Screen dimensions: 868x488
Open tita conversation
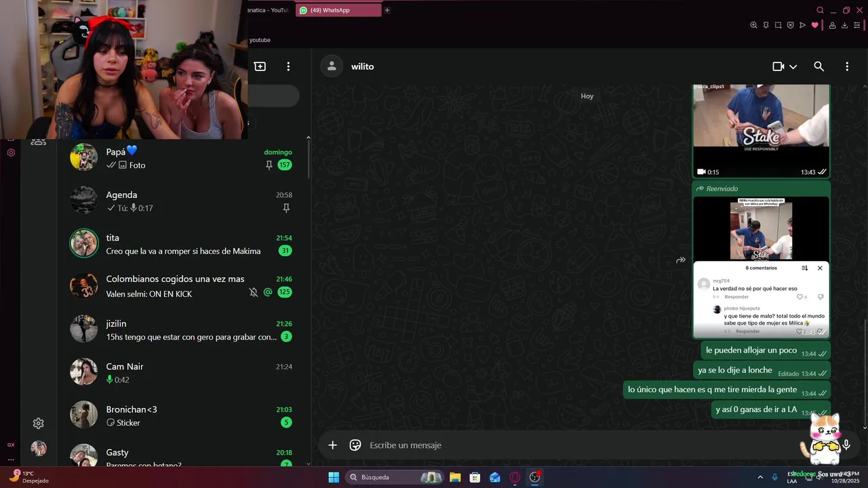click(183, 244)
